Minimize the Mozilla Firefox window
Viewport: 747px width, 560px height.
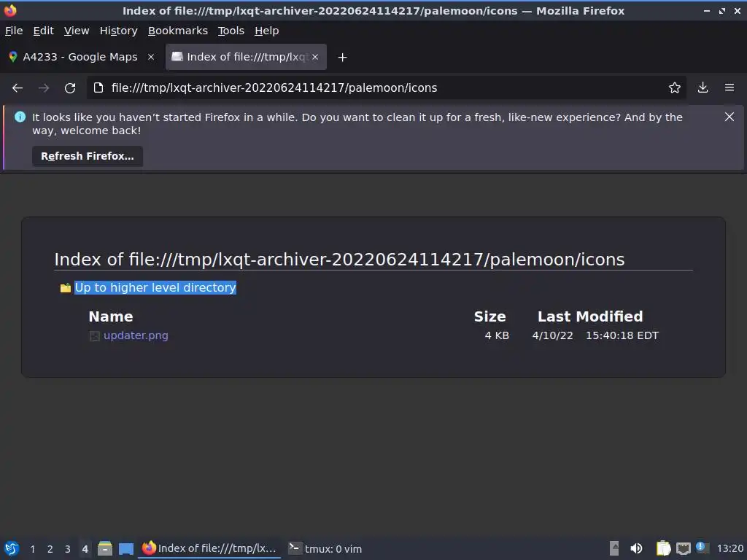[x=706, y=10]
